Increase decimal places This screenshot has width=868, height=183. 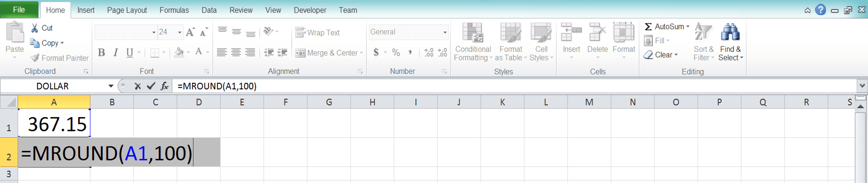pyautogui.click(x=429, y=52)
